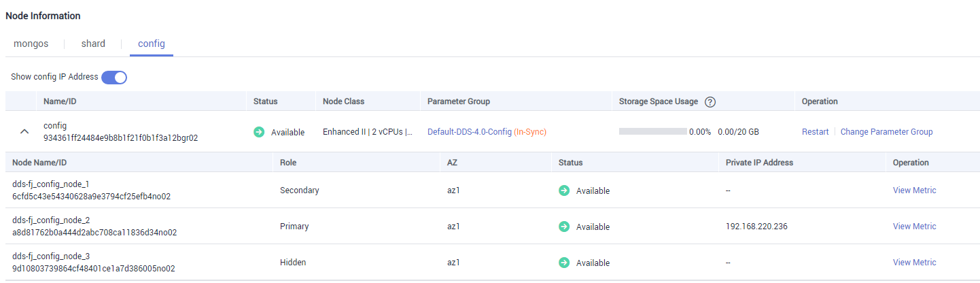The width and height of the screenshot is (980, 283).
Task: Click status icon for dds-fj_config_node_2
Action: click(564, 227)
